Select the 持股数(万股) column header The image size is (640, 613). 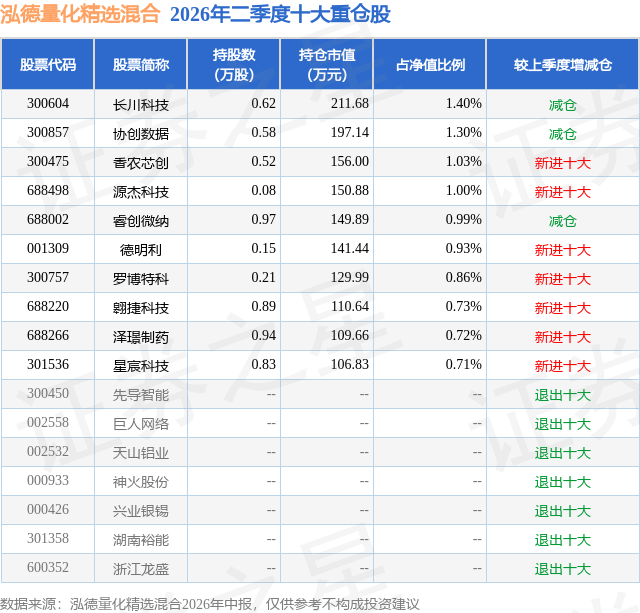[234, 64]
